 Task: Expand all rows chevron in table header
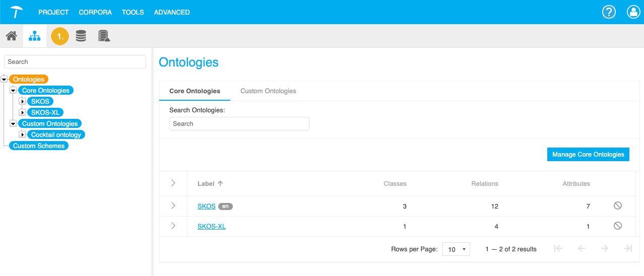(173, 183)
